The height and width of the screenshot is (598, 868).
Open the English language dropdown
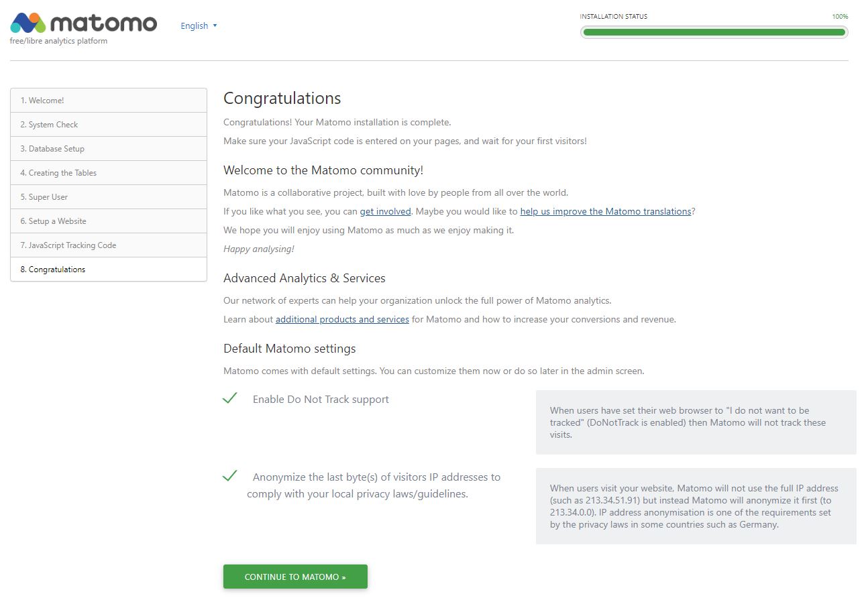pyautogui.click(x=195, y=25)
